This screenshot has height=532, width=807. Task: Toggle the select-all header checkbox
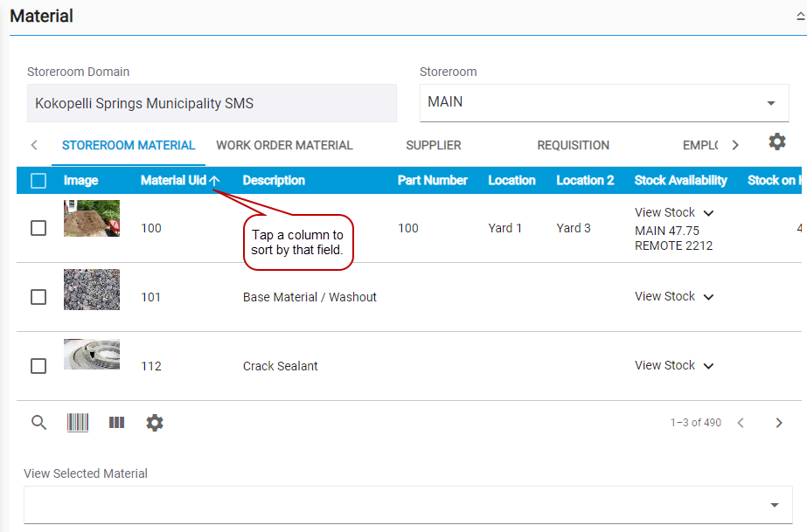(38, 181)
